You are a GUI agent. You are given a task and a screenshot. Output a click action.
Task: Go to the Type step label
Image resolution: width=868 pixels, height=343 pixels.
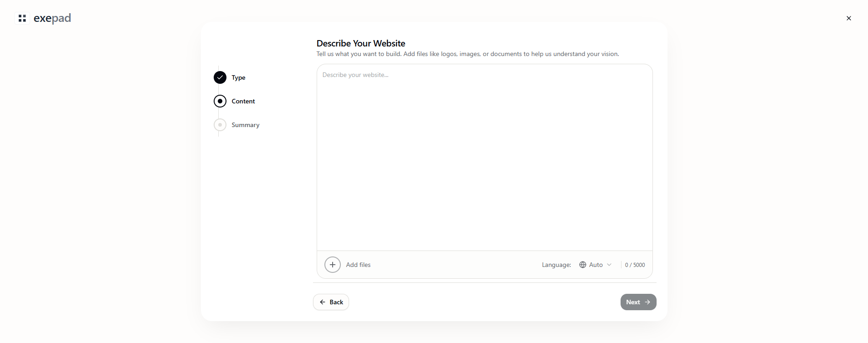238,77
